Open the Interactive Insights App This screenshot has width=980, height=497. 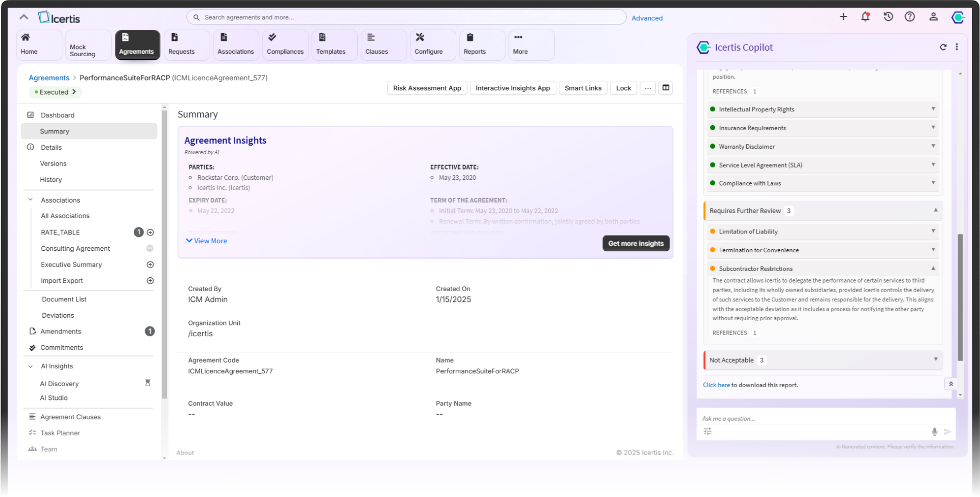[512, 88]
